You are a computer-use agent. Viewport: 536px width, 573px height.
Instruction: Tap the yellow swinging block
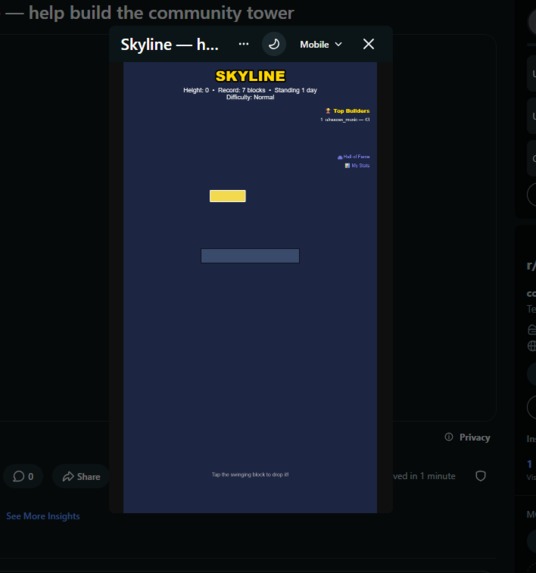228,196
